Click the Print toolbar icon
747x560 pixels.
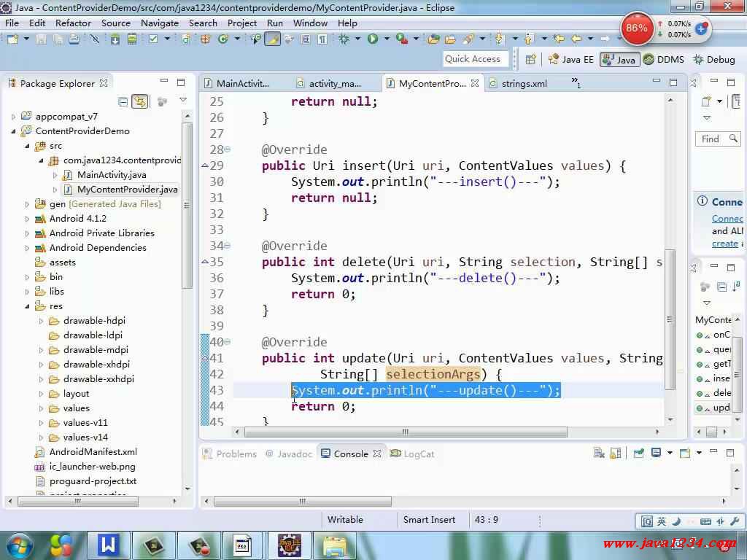[x=74, y=39]
